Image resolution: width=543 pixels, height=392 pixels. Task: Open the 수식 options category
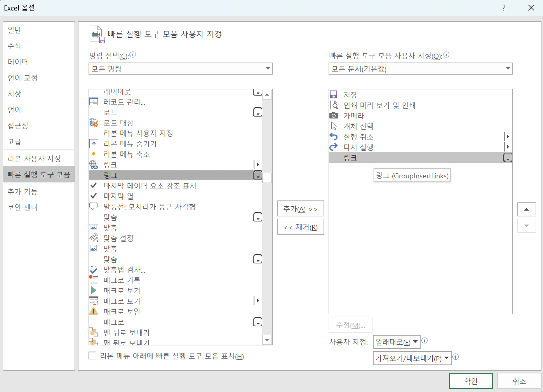[x=39, y=46]
